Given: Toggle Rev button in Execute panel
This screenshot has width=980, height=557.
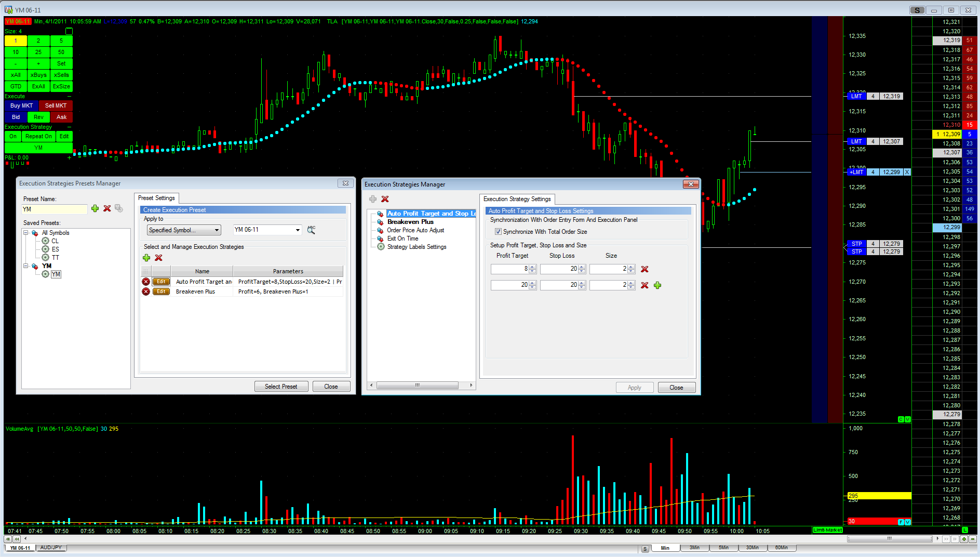Looking at the screenshot, I should 38,117.
